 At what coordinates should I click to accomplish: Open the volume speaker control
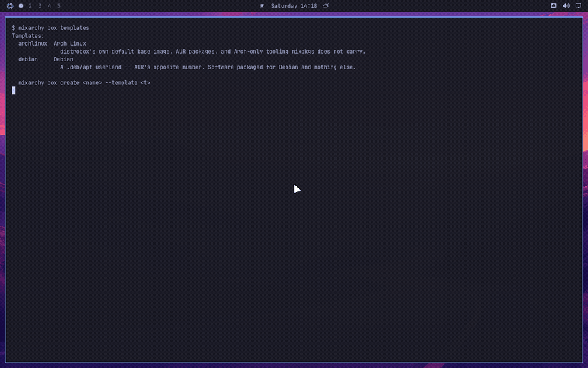tap(566, 6)
